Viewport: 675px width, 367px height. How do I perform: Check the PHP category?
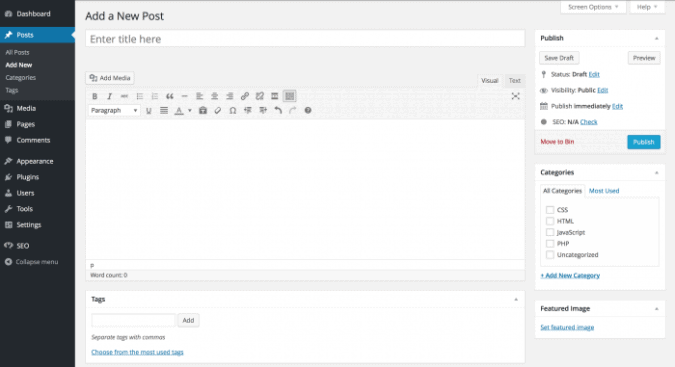pyautogui.click(x=550, y=244)
